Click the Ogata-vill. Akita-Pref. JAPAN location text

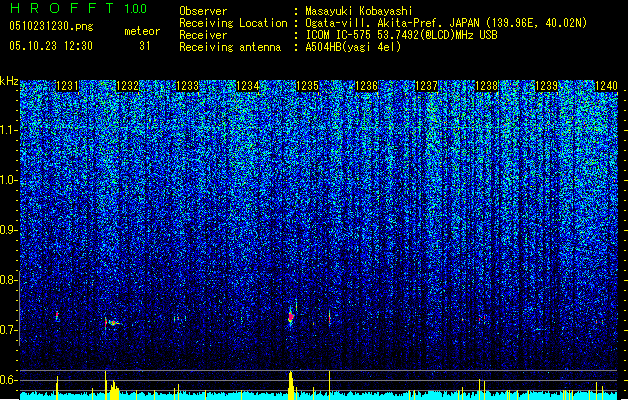(446, 23)
